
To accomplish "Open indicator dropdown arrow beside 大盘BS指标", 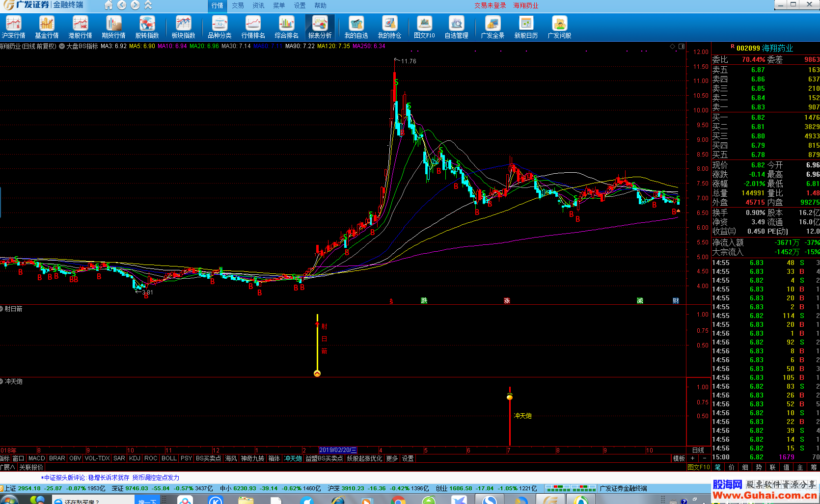I will tap(62, 46).
